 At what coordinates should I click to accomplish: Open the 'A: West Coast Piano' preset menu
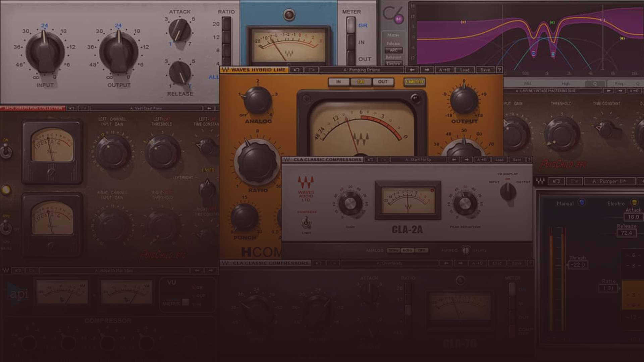click(146, 108)
